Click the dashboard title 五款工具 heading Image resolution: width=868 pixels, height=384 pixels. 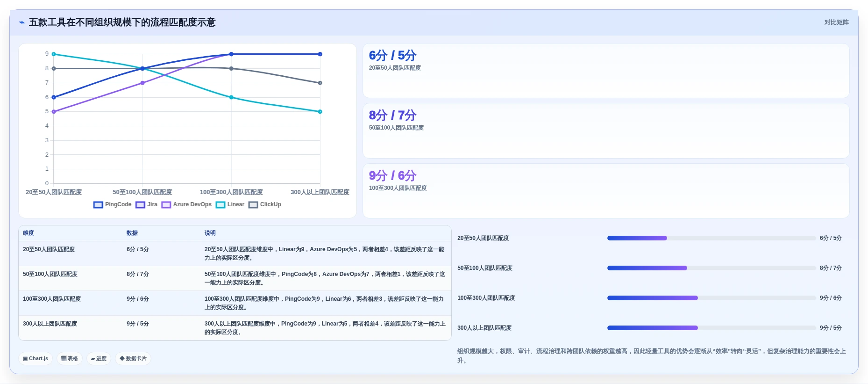tap(122, 22)
